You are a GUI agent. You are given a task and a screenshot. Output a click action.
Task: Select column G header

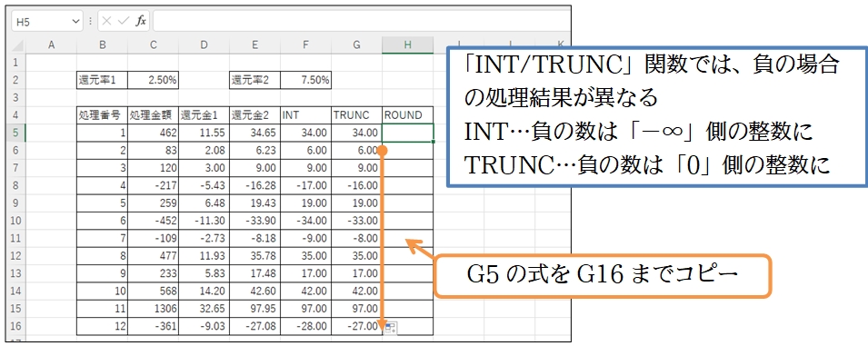point(356,45)
